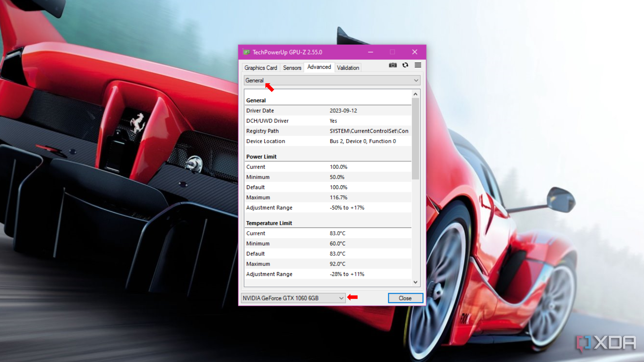Open the Validation tab

[x=348, y=67]
